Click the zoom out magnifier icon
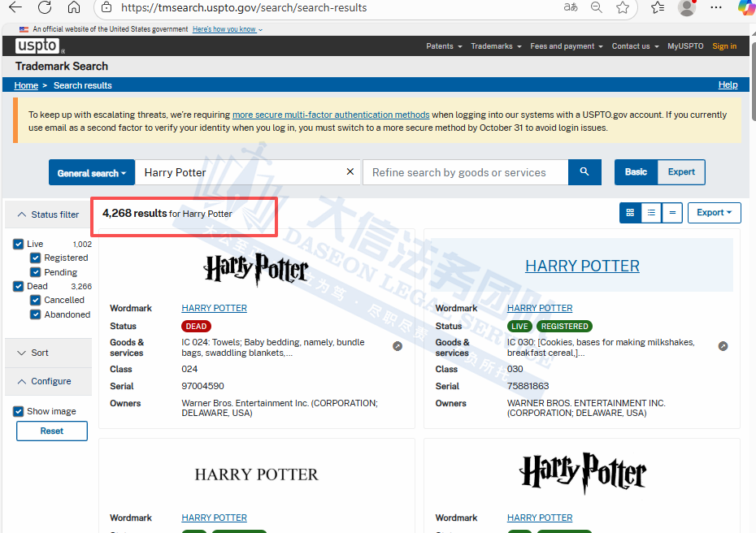The image size is (756, 533). pyautogui.click(x=597, y=6)
